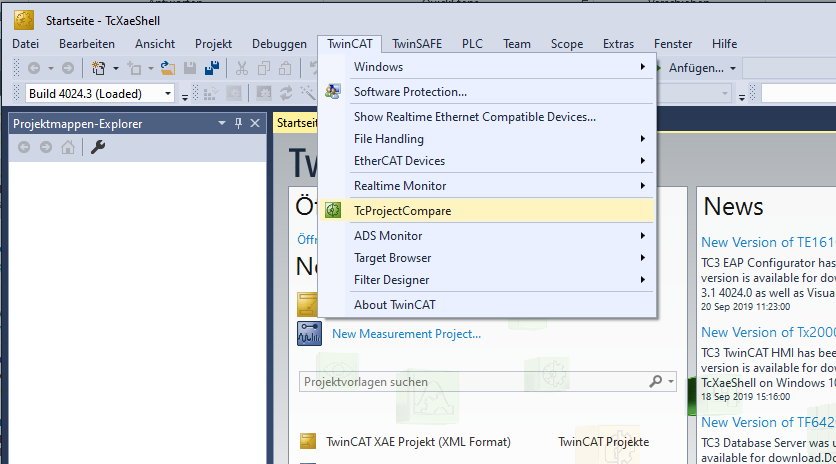Click the Save toolbar icon
836x464 pixels.
pyautogui.click(x=190, y=68)
